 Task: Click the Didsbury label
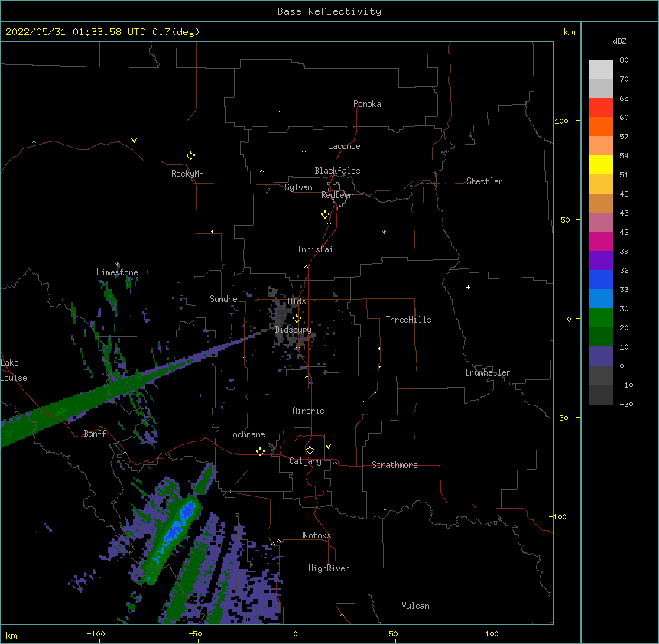click(x=294, y=330)
